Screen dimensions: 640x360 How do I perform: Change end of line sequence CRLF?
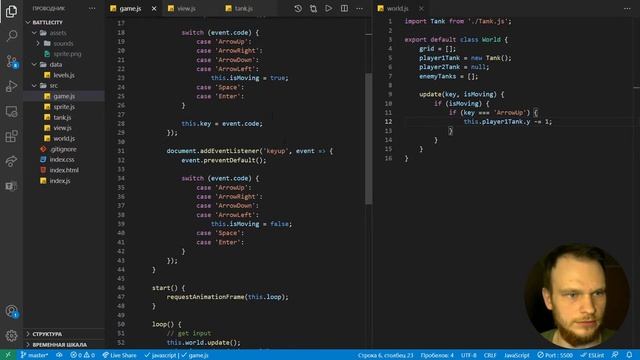[490, 355]
